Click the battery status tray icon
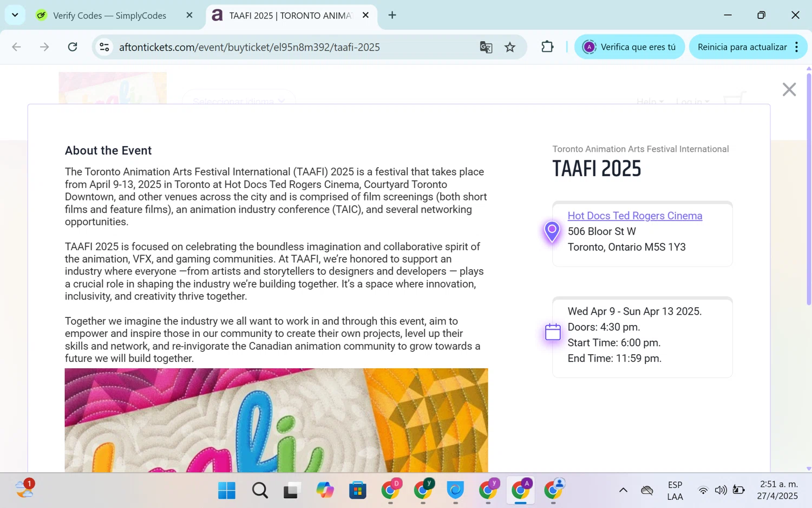Screen dimensions: 812x508 pyautogui.click(x=738, y=491)
